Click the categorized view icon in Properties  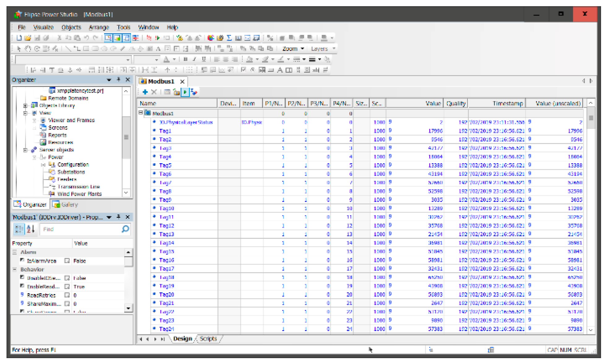click(x=19, y=229)
